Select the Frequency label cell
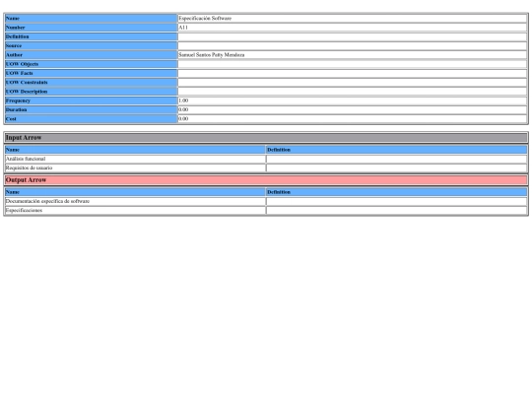Viewport: 532px width, 399px height. [92, 100]
